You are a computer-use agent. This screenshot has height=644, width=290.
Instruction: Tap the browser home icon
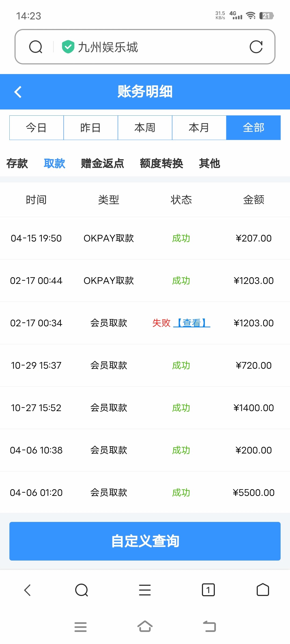point(263,590)
